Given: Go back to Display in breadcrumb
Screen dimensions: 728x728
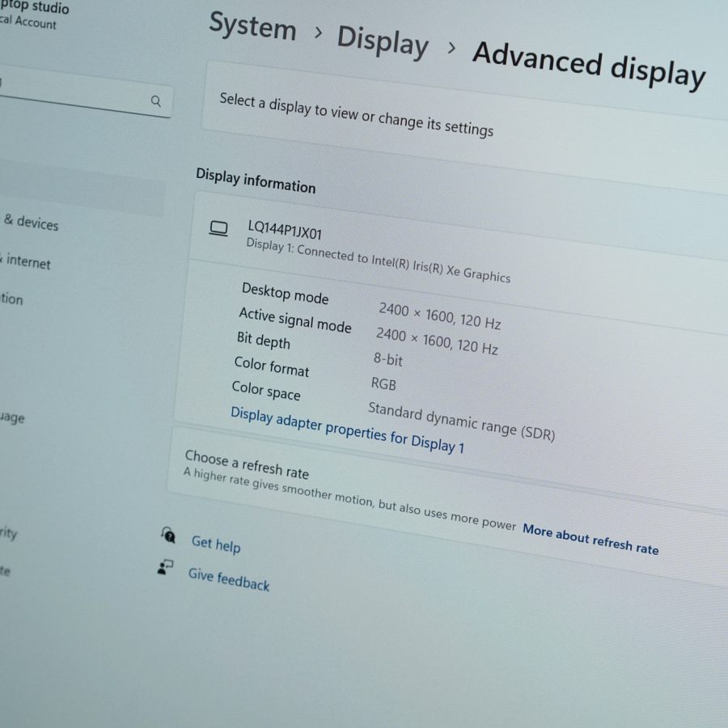Looking at the screenshot, I should click(383, 42).
